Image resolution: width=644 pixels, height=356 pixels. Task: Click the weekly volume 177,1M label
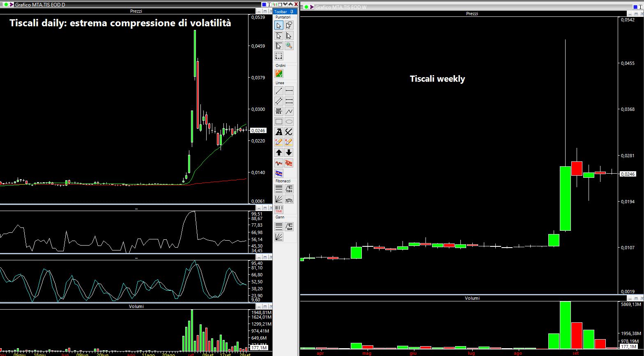[628, 347]
